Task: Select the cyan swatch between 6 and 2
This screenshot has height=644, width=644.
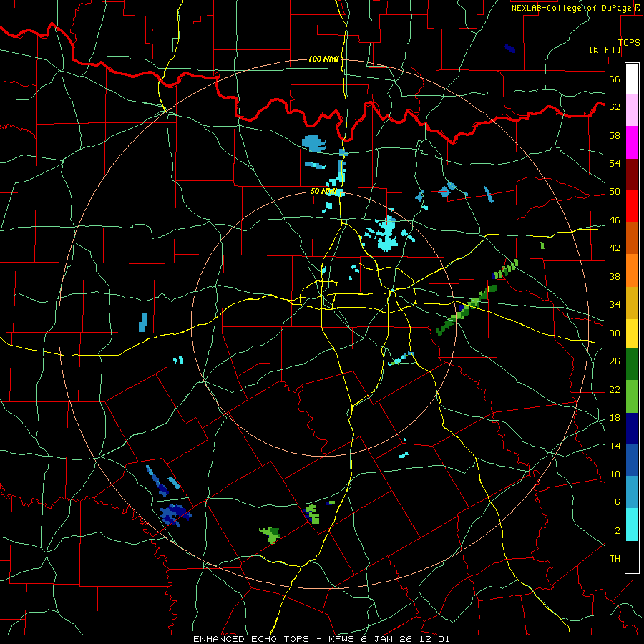Action: pos(632,525)
